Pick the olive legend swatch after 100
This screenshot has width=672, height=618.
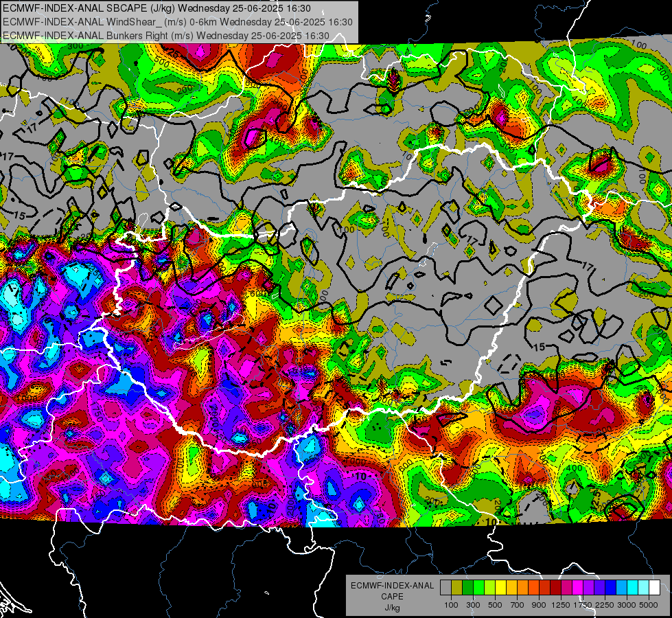pos(456,588)
